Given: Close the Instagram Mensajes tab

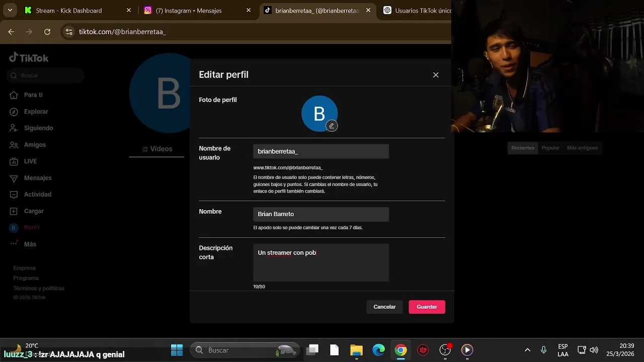Looking at the screenshot, I should (249, 11).
